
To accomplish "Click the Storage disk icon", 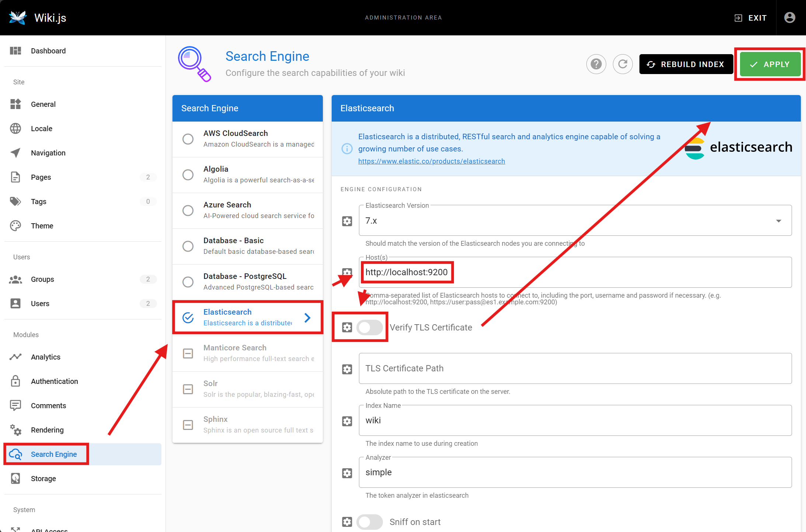I will (x=15, y=478).
